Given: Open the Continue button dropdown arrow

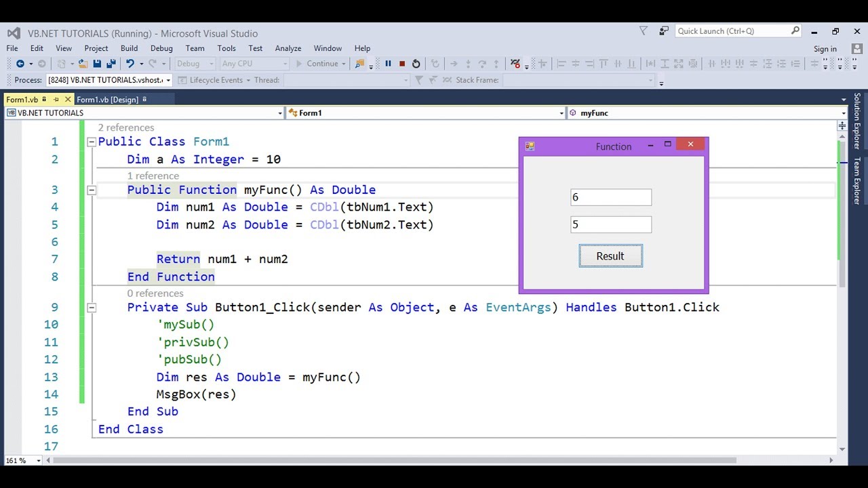Looking at the screenshot, I should click(344, 64).
